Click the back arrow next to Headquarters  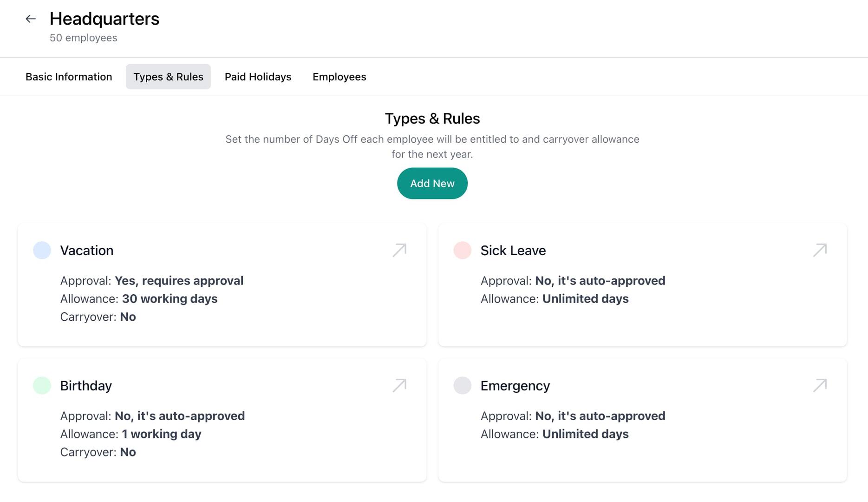[x=31, y=19]
